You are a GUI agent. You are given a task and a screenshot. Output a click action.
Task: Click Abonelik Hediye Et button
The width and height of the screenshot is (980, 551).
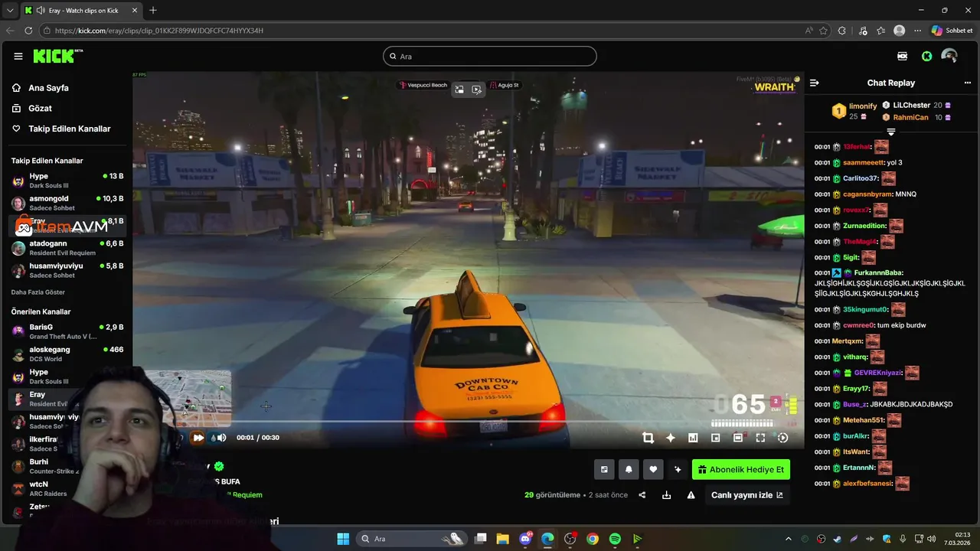(741, 470)
